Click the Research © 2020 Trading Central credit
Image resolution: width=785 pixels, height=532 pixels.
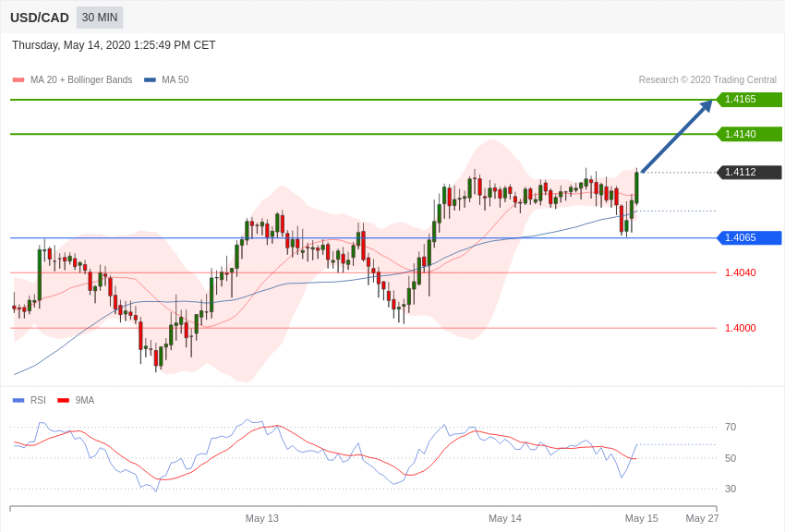707,79
